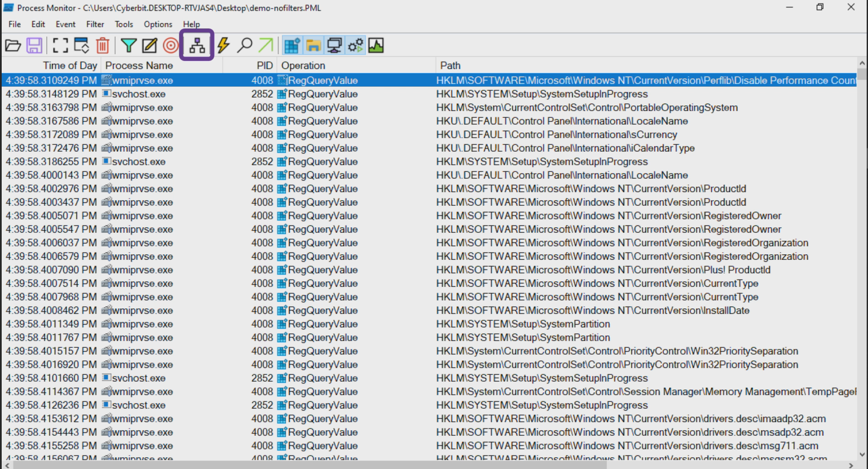Click the SystemPartition path at 4:39:58.4011349 PM

(523, 324)
